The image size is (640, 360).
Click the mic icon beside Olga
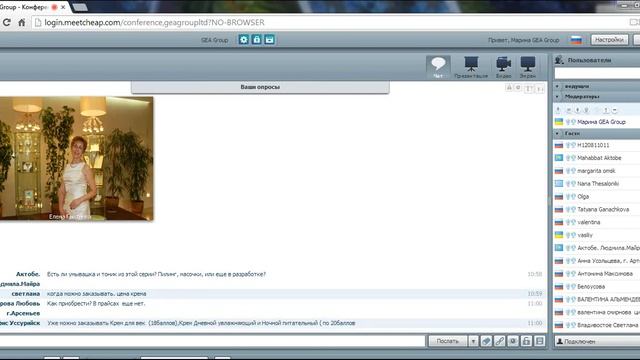point(568,197)
